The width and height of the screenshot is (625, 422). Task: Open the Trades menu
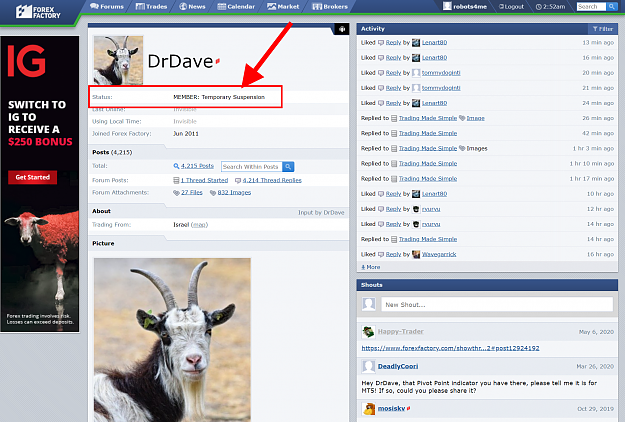(151, 6)
